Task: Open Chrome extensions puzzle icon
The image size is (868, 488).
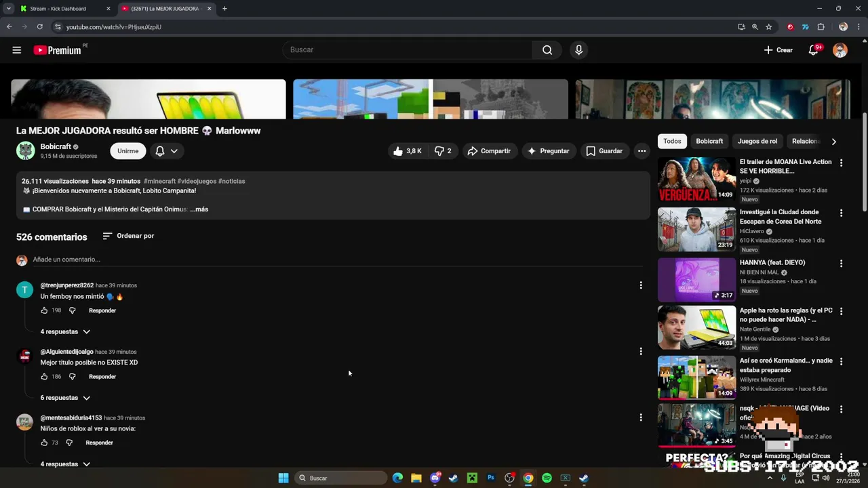Action: pyautogui.click(x=821, y=27)
